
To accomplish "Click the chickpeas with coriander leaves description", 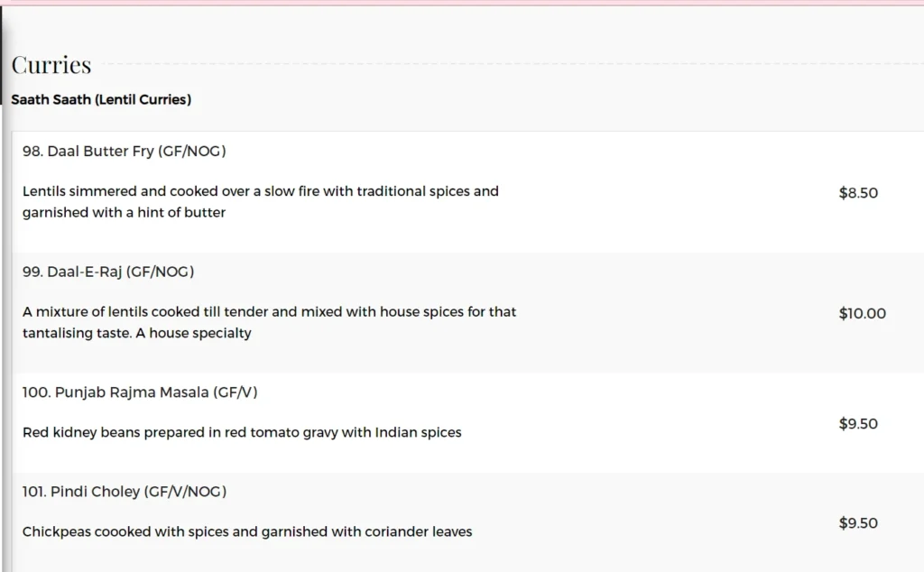I will [247, 532].
